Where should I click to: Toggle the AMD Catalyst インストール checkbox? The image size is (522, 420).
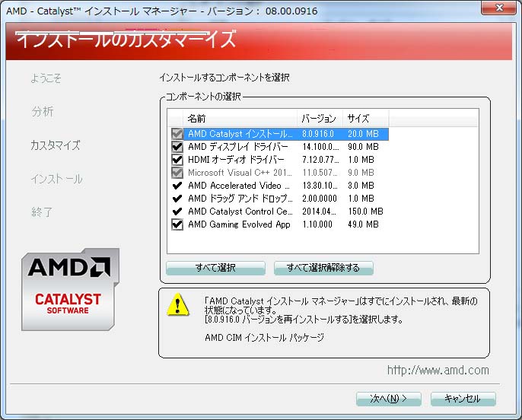click(x=177, y=134)
